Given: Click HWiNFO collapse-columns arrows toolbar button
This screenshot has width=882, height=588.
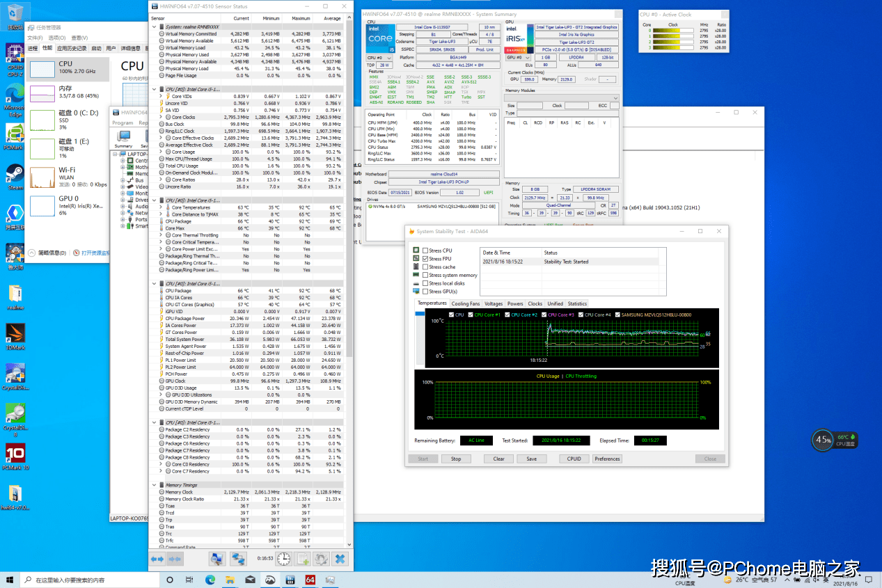Looking at the screenshot, I should click(x=175, y=559).
